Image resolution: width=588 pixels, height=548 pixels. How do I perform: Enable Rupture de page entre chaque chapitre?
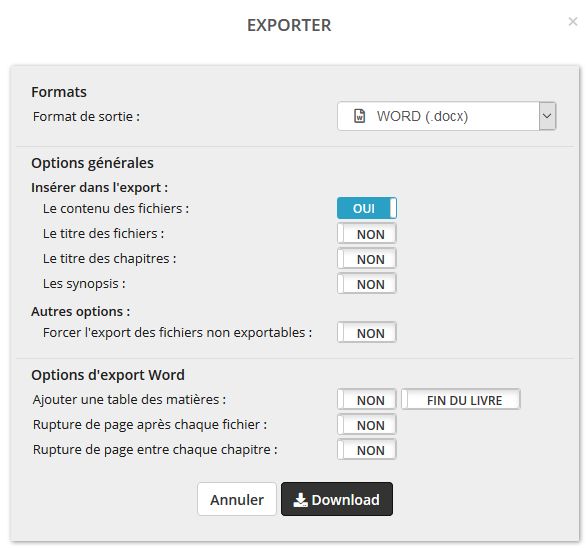(x=367, y=450)
